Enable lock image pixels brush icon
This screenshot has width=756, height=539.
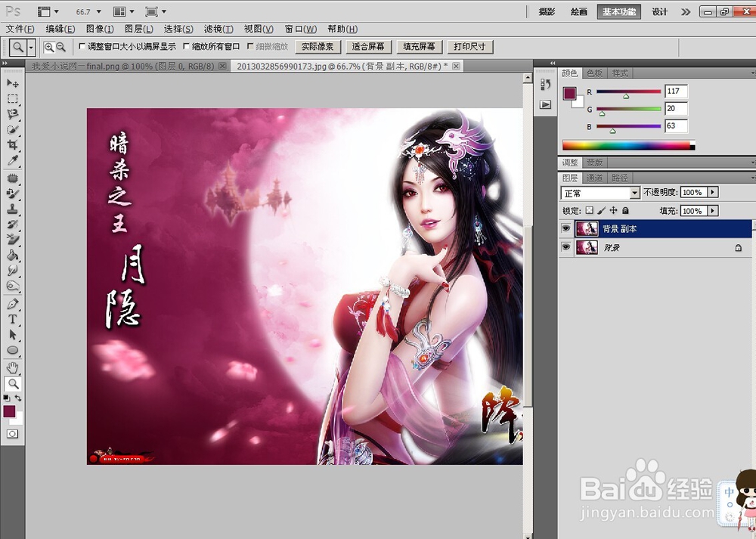click(x=601, y=211)
